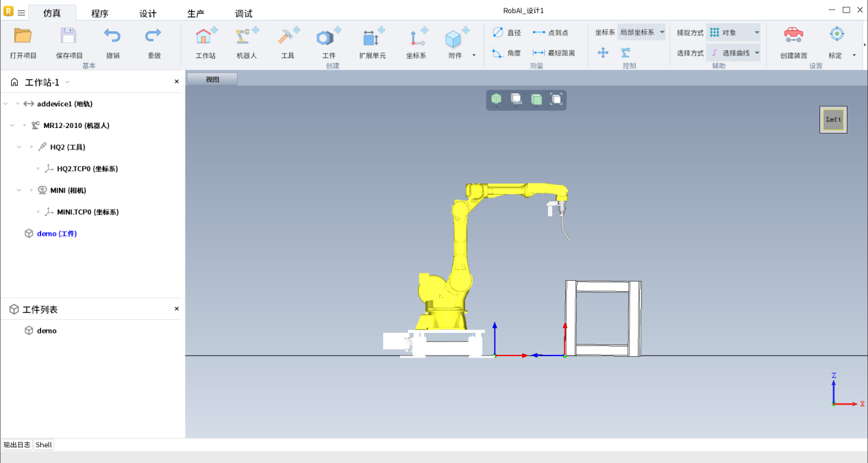This screenshot has height=463, width=868.
Task: Click the move arrows control icon
Action: (x=603, y=53)
